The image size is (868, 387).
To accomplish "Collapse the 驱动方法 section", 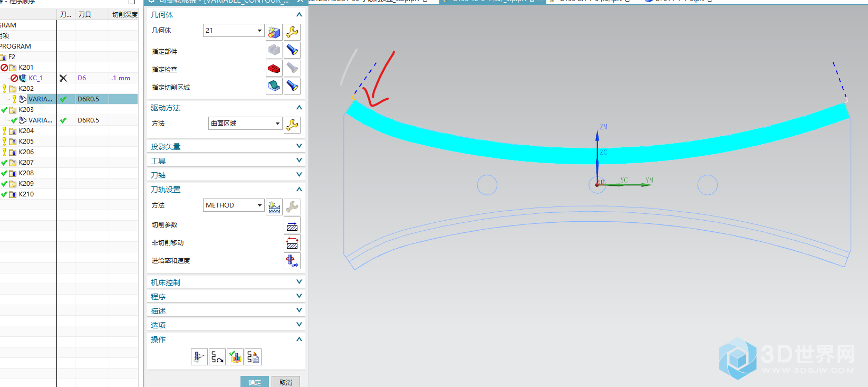I will pyautogui.click(x=299, y=108).
